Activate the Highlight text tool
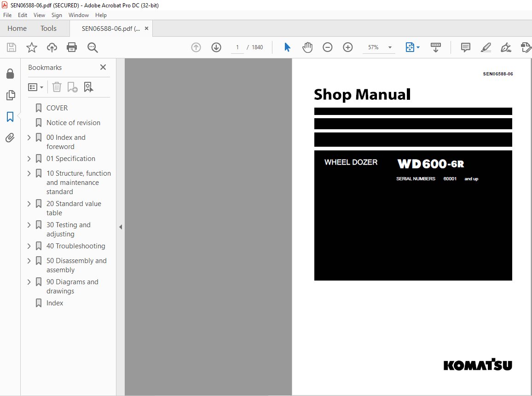This screenshot has width=532, height=396. click(x=486, y=47)
